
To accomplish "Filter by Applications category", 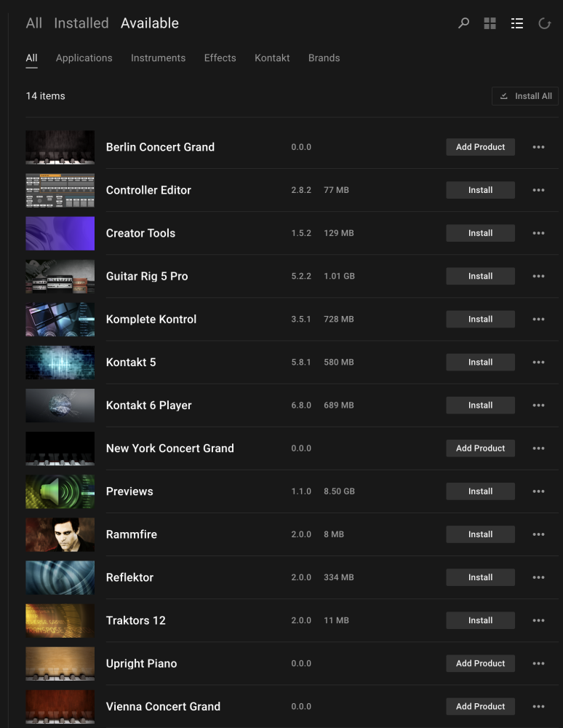I will point(84,58).
